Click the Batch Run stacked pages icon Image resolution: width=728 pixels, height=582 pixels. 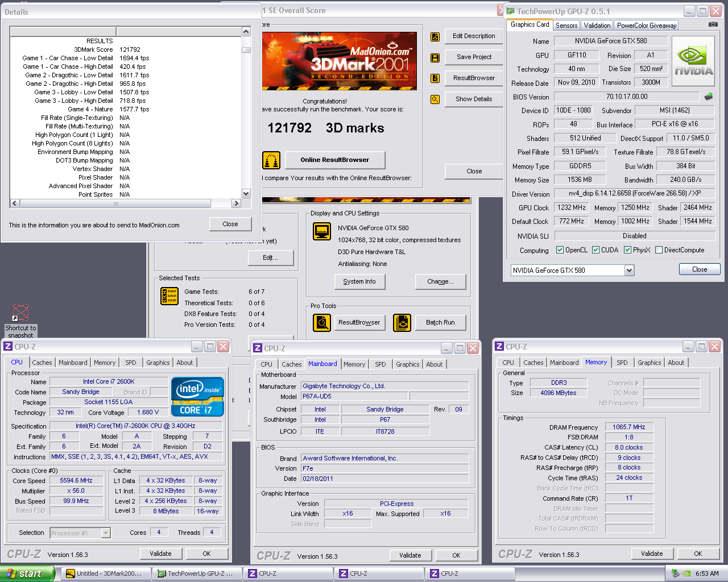(402, 322)
